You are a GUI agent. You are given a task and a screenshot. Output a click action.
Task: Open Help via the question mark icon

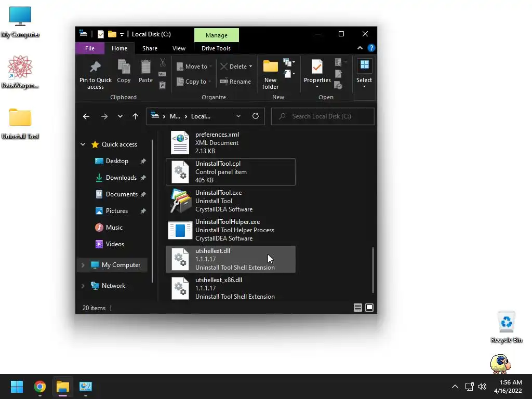click(x=371, y=48)
